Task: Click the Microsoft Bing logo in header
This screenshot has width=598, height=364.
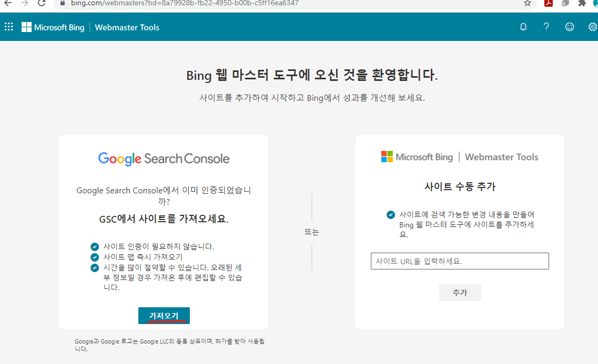Action: [53, 27]
